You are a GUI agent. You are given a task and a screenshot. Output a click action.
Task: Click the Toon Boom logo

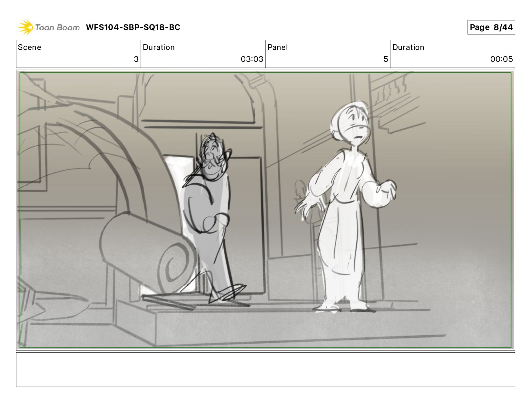point(48,27)
